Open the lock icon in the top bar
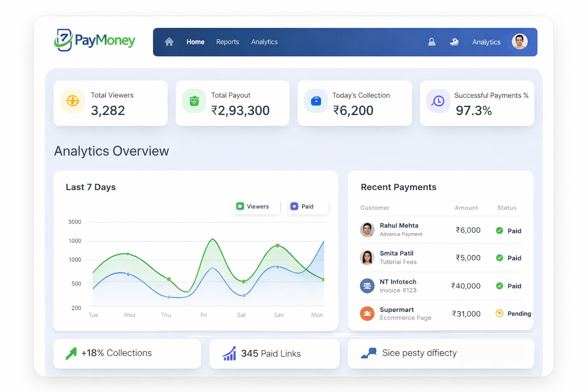The width and height of the screenshot is (588, 392). 432,42
